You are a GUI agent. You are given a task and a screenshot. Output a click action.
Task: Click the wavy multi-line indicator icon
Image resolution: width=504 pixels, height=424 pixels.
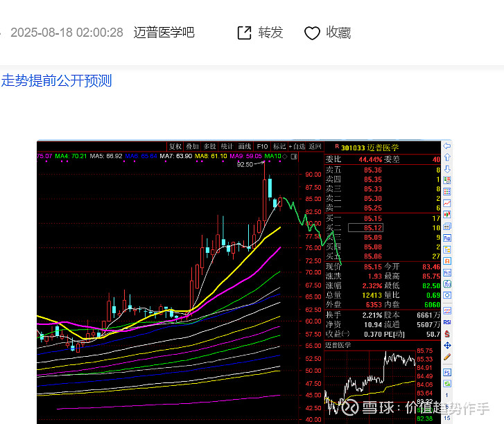pos(446,310)
